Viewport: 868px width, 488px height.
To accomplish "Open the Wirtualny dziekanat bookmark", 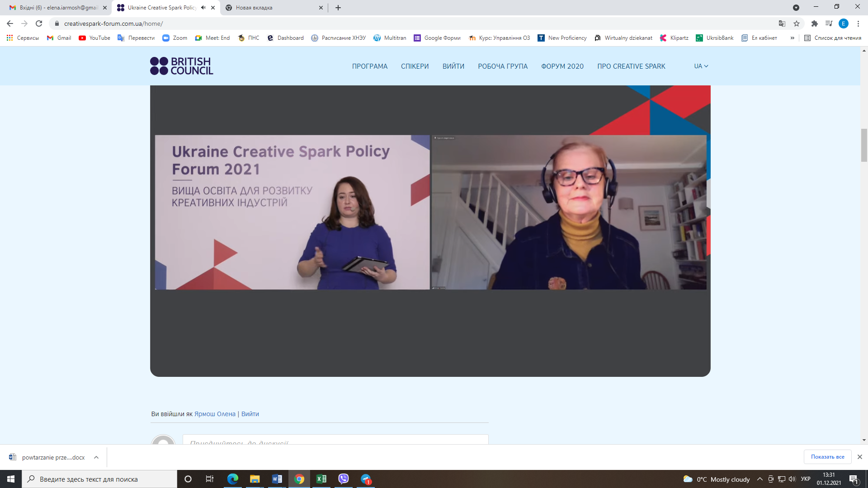I will click(x=623, y=38).
